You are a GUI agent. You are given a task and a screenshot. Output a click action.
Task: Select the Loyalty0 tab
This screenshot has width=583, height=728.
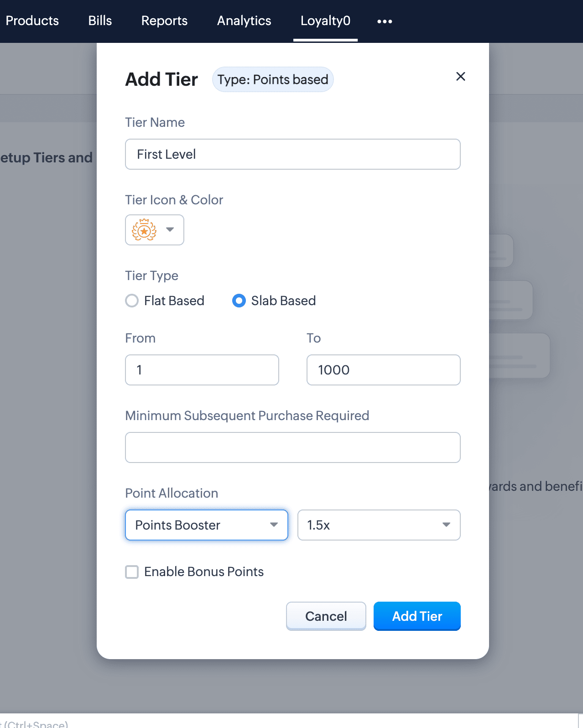coord(325,21)
